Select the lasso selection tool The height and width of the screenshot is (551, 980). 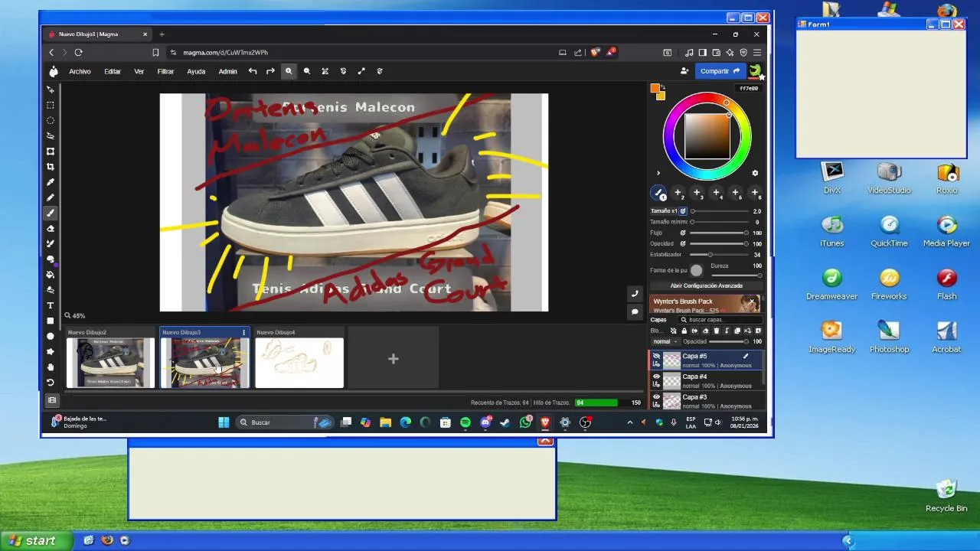(x=51, y=135)
